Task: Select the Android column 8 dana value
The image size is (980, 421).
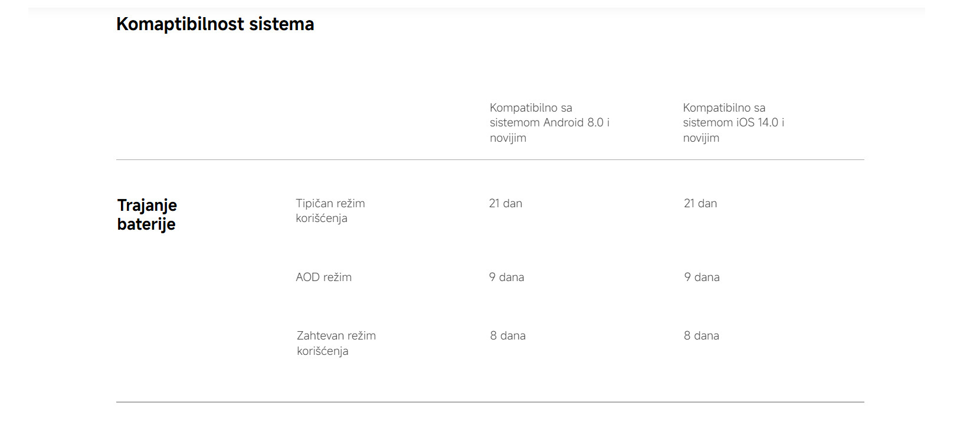Action: point(507,335)
